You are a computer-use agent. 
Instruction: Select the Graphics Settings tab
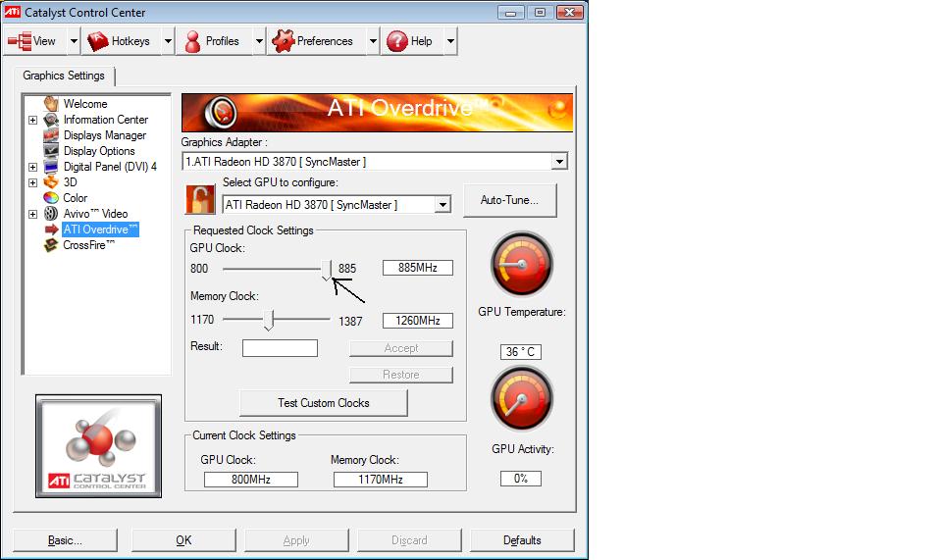coord(64,76)
